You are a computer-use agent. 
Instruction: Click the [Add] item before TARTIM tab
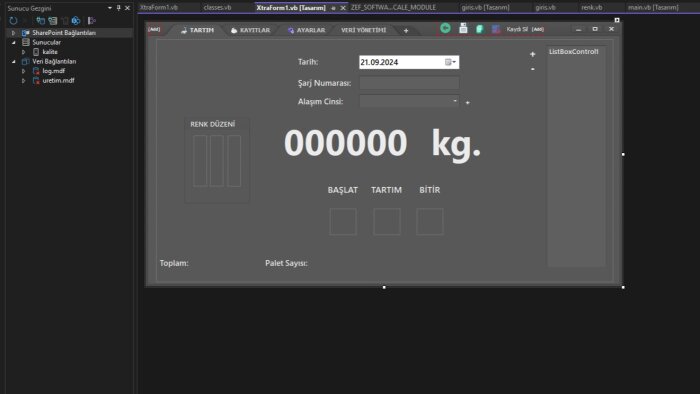click(x=154, y=29)
